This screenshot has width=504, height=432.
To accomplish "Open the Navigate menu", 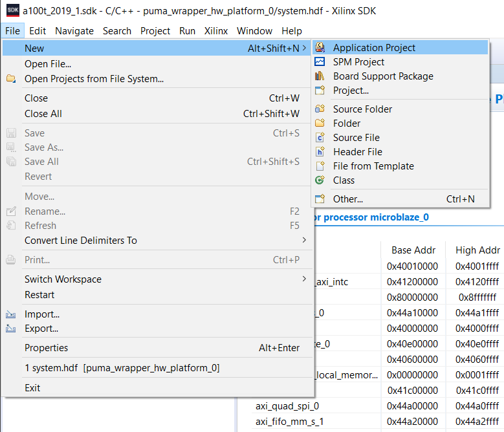I will coord(74,31).
